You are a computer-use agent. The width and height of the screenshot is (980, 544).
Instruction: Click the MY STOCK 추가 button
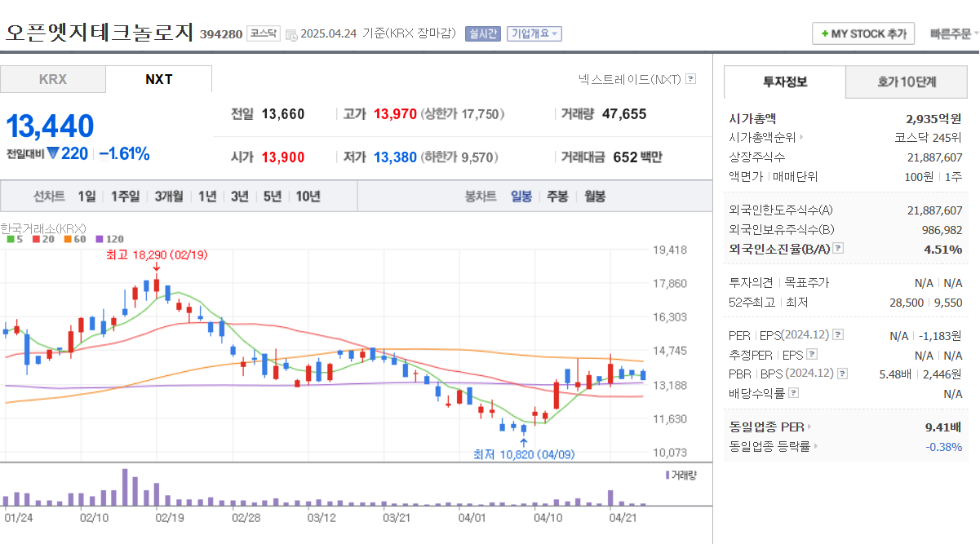(863, 33)
